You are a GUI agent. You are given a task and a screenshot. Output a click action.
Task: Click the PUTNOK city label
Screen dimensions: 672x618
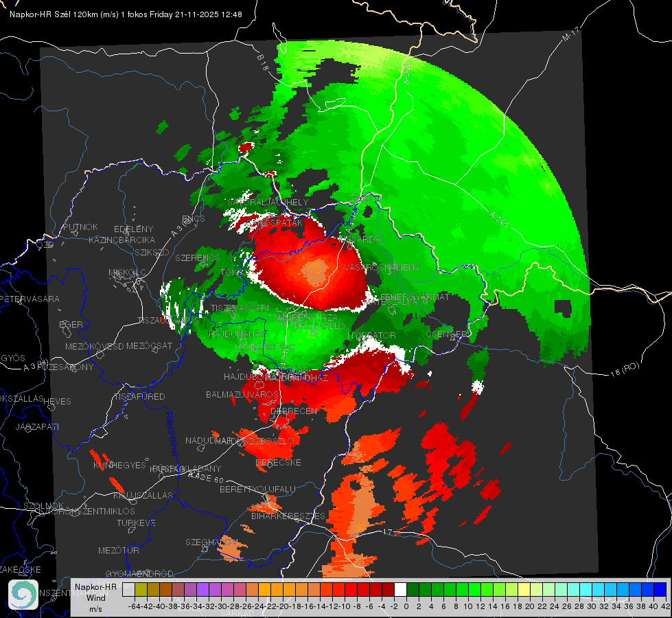[80, 227]
